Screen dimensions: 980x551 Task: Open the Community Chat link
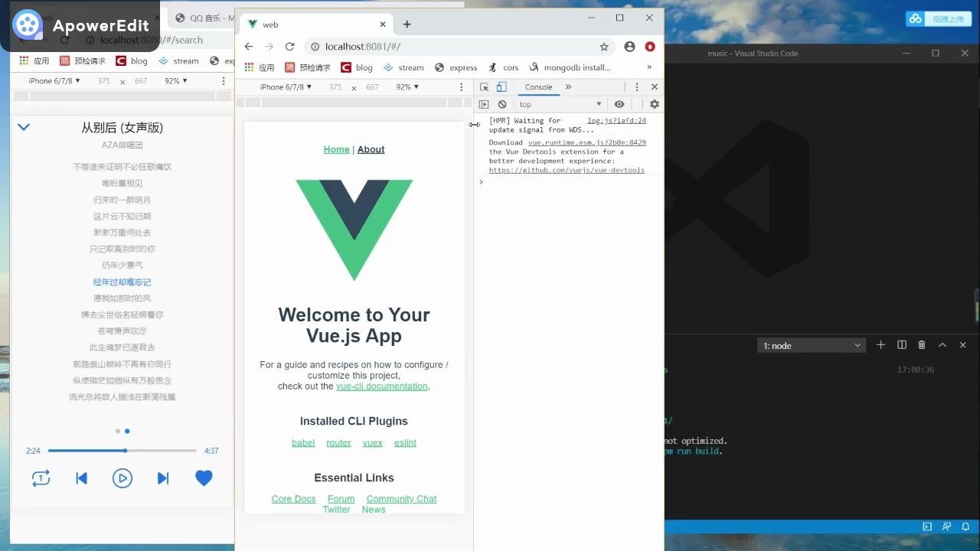coord(401,499)
